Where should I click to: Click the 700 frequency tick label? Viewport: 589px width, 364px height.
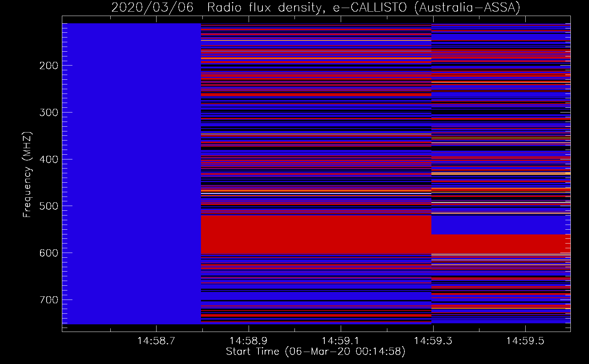tap(49, 300)
